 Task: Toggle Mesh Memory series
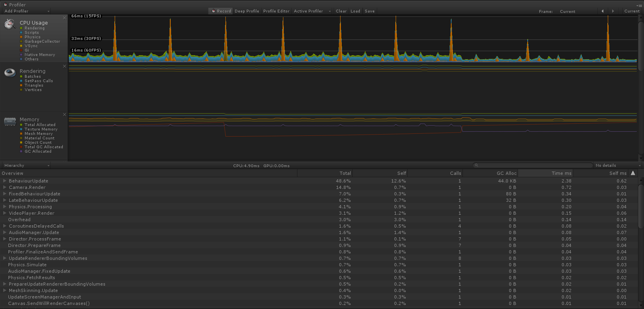[21, 134]
